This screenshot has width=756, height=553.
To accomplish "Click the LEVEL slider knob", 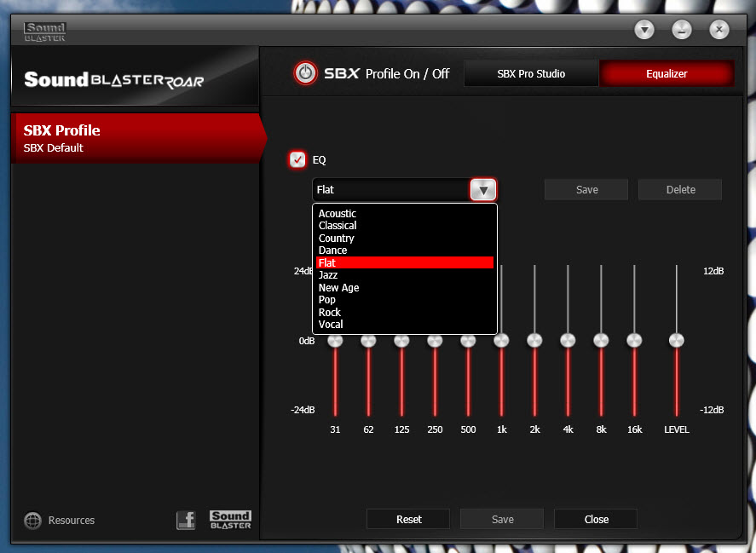I will pyautogui.click(x=677, y=341).
